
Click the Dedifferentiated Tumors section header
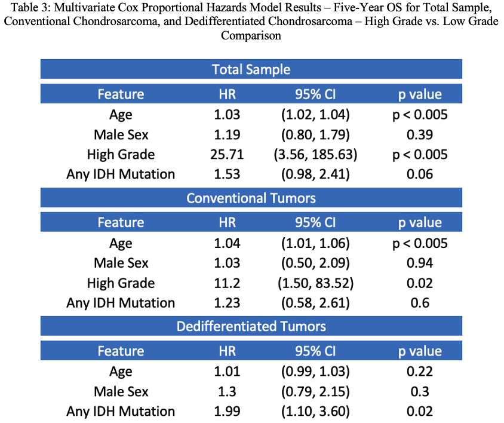pyautogui.click(x=251, y=326)
